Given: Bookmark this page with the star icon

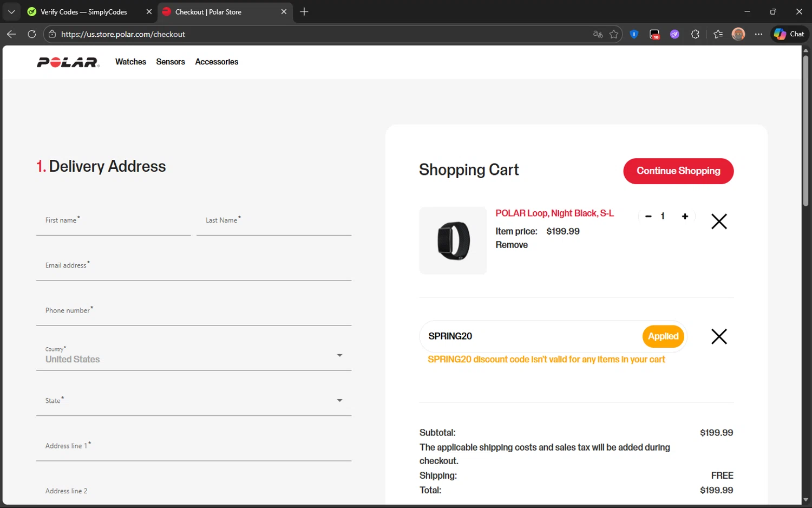Looking at the screenshot, I should [614, 34].
